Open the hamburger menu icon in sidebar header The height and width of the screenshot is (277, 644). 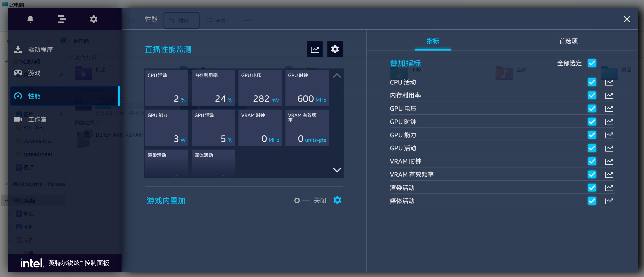coord(61,19)
